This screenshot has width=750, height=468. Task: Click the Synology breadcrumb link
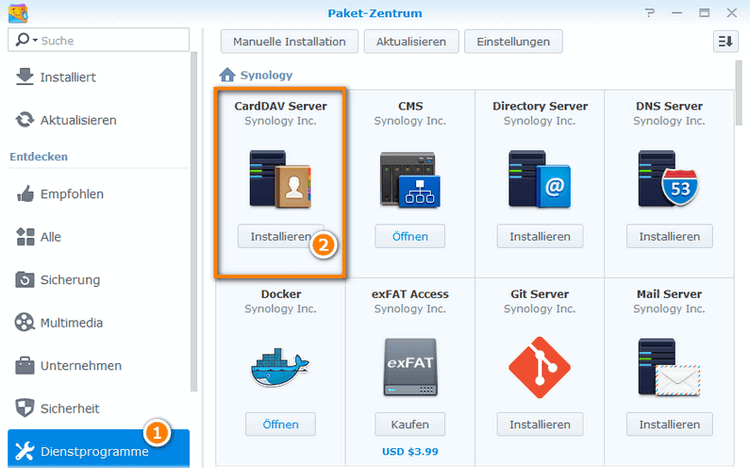tap(266, 75)
